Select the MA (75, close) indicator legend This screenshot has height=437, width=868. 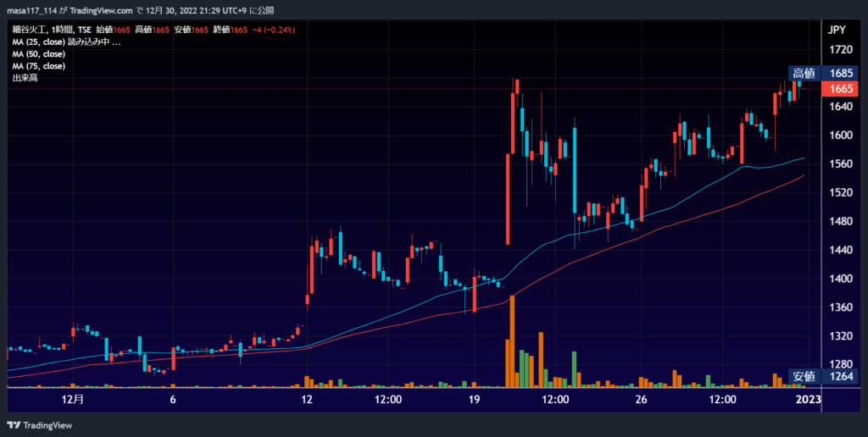click(39, 66)
